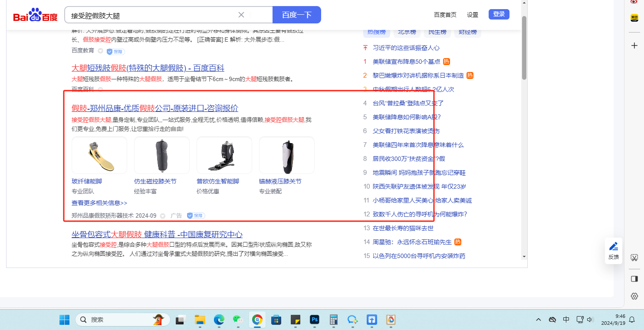Open the sidebar settings gear

pos(634,296)
